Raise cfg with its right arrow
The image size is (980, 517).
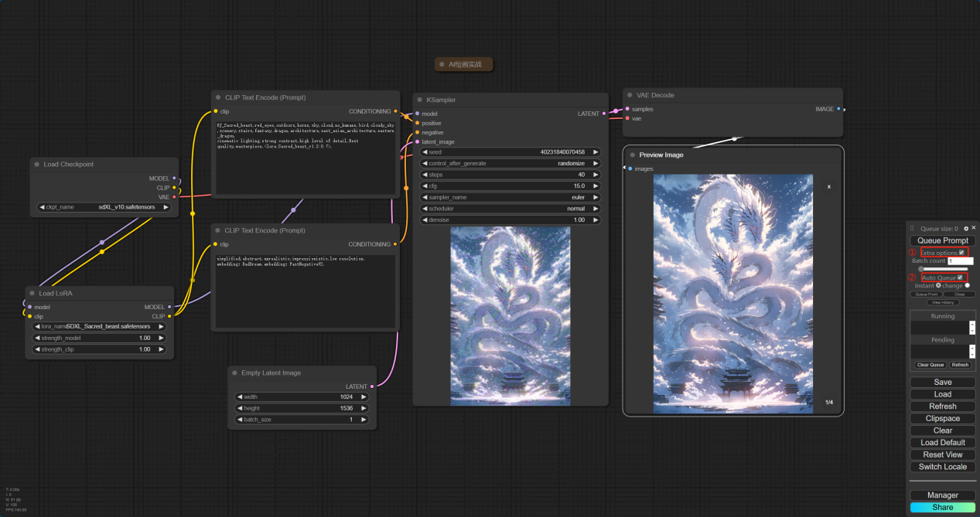(596, 186)
